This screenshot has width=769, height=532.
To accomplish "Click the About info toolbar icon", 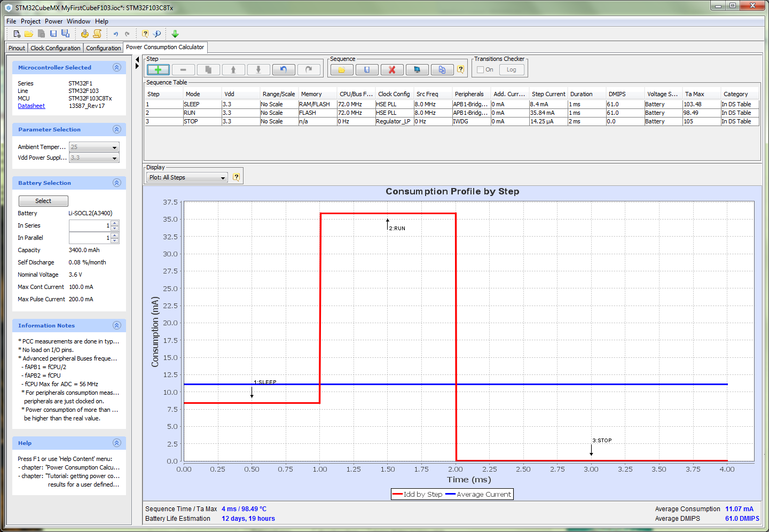I will (157, 34).
